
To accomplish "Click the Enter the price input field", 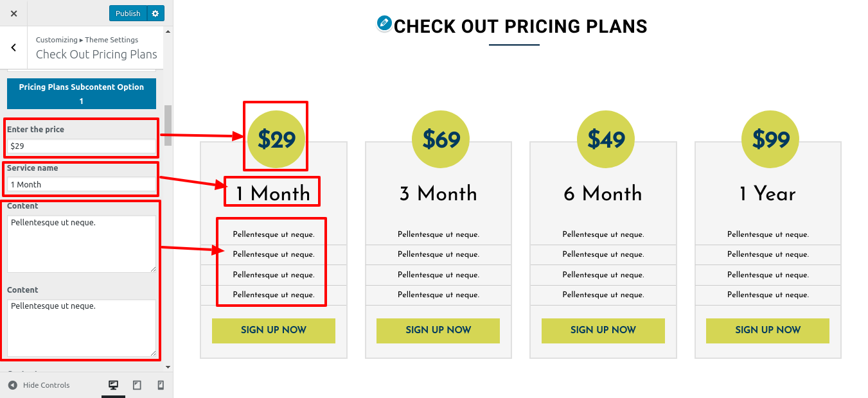I will coord(81,146).
